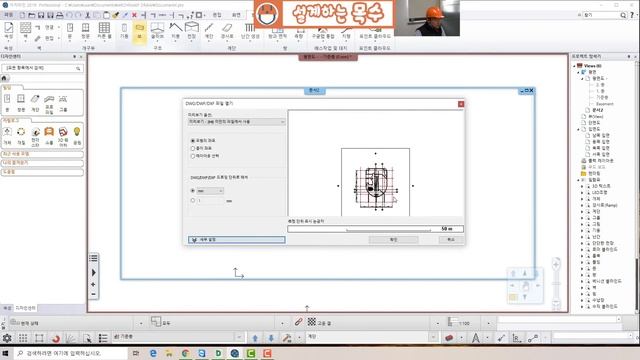Click the format painter brush icon

116,15
